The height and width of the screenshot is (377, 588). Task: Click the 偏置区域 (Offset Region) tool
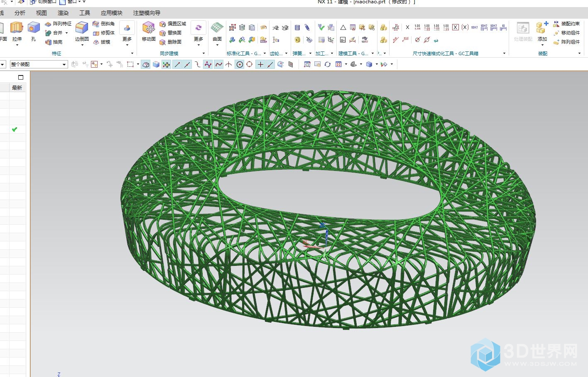pyautogui.click(x=173, y=24)
